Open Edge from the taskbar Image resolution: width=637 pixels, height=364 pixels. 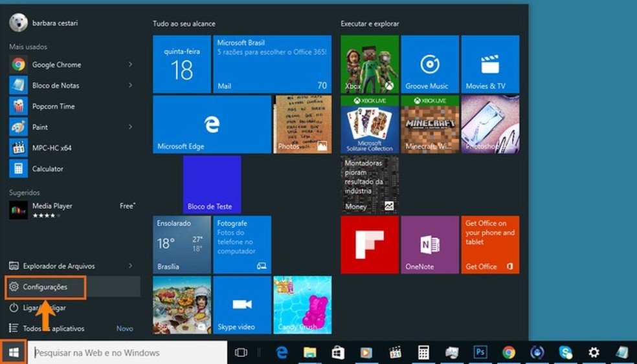tap(282, 352)
